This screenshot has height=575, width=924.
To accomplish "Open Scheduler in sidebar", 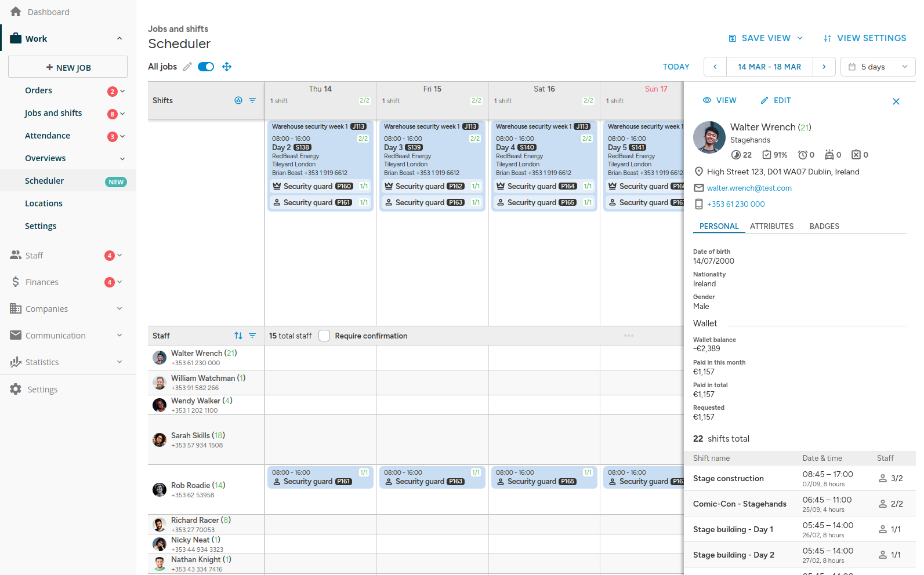I will coord(68,181).
